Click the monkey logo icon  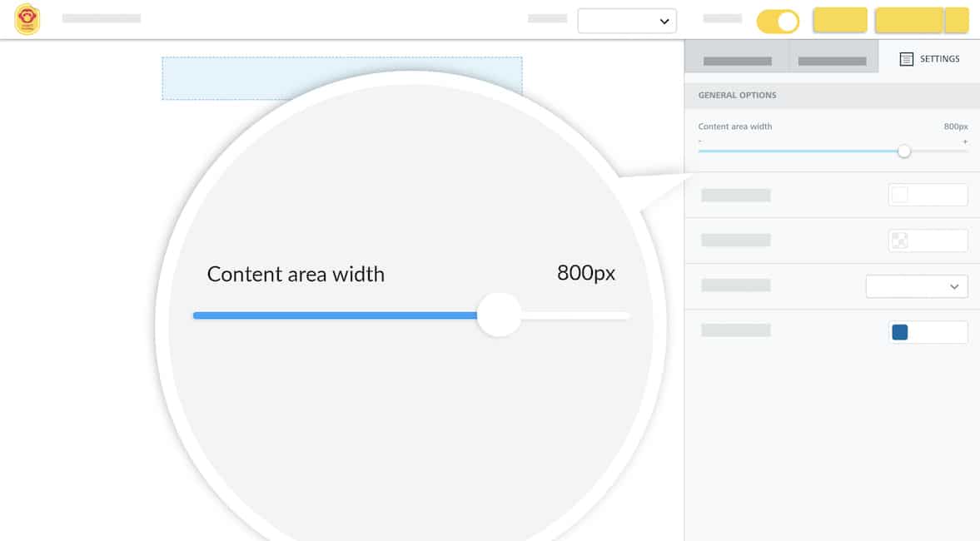tap(27, 19)
